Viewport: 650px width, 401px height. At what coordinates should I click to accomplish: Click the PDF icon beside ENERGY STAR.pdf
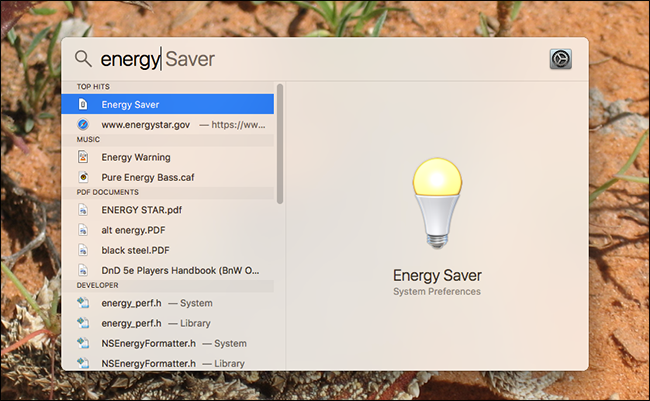coord(83,210)
